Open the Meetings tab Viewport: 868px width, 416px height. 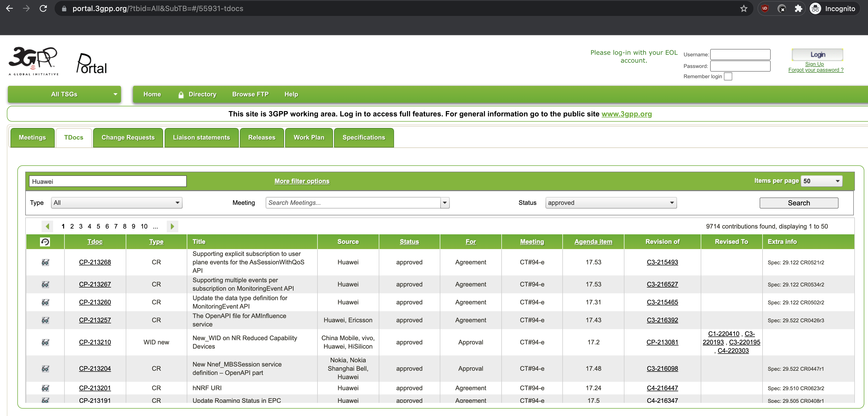(32, 138)
